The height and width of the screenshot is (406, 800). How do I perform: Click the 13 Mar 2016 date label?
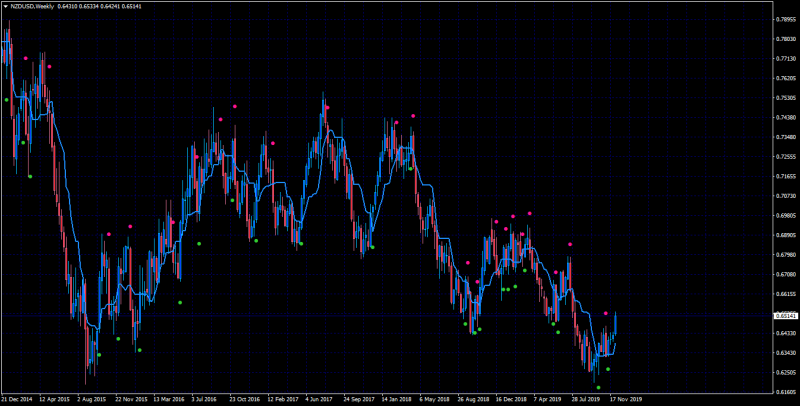pyautogui.click(x=169, y=399)
